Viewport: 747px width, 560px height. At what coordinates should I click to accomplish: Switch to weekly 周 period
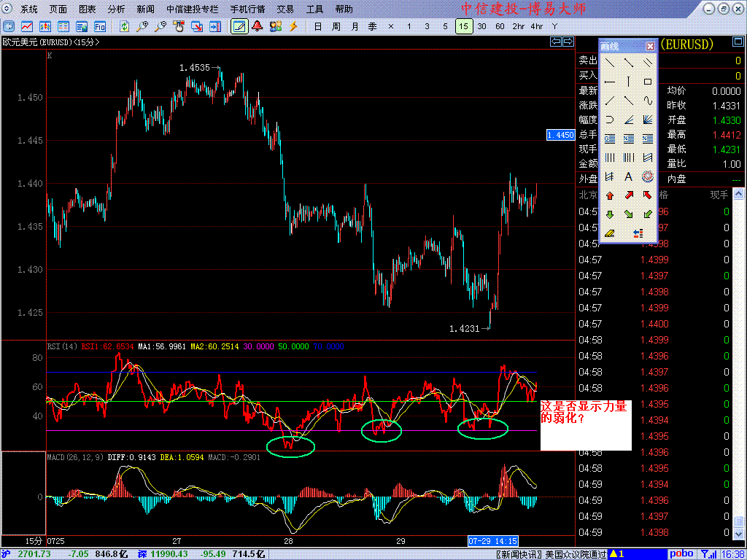click(336, 27)
